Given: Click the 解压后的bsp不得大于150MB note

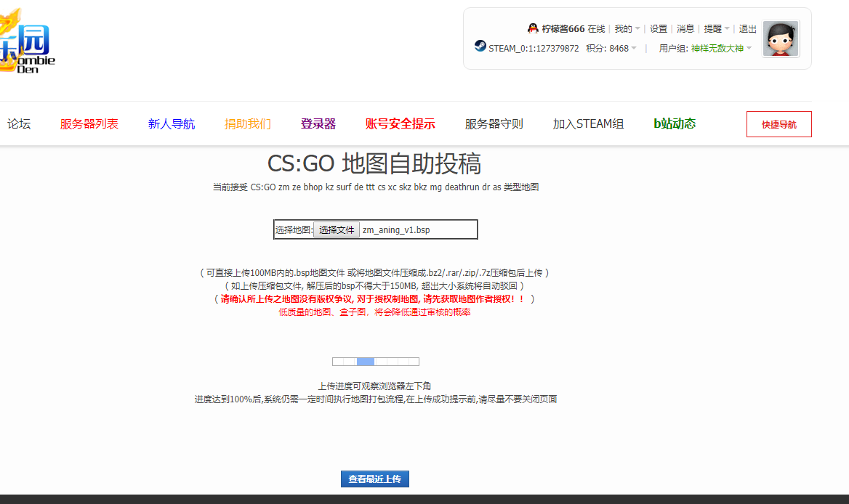Looking at the screenshot, I should click(x=374, y=286).
